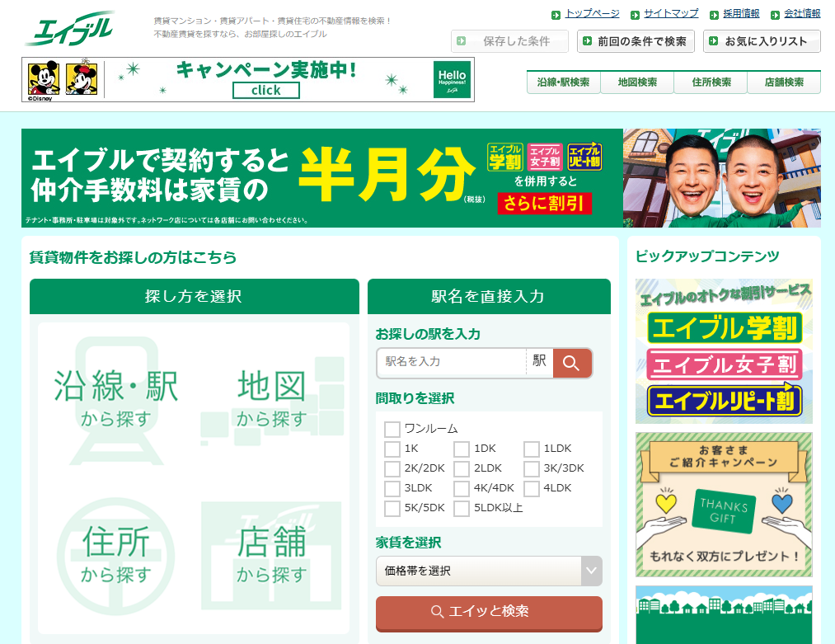Viewport: 835px width, 644px height.
Task: Follow the 会社情報 link
Action: pos(803,13)
